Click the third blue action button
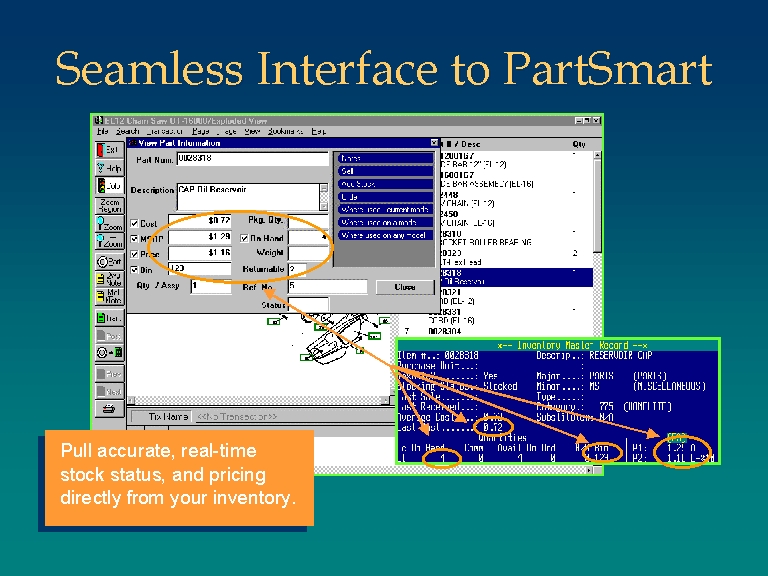This screenshot has height=576, width=768. pos(385,184)
